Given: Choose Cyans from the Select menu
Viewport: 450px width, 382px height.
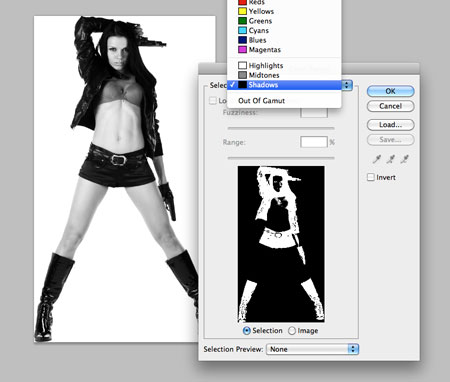Looking at the screenshot, I should point(284,31).
